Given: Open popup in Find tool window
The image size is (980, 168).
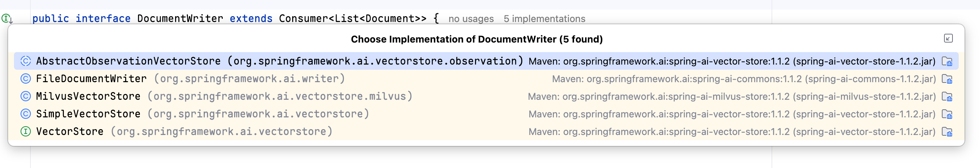Looking at the screenshot, I should point(948,39).
